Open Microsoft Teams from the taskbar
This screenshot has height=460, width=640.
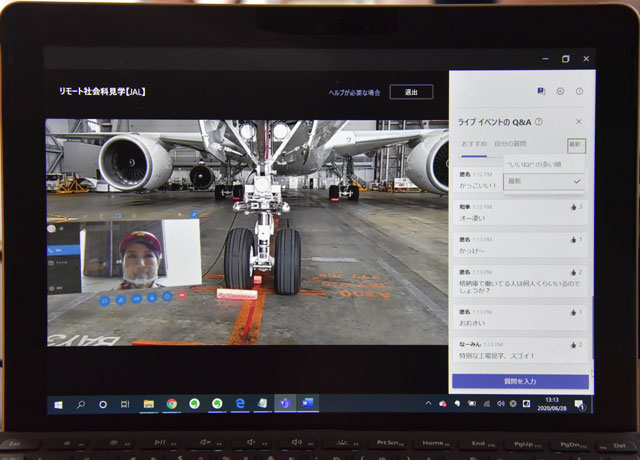coord(284,403)
